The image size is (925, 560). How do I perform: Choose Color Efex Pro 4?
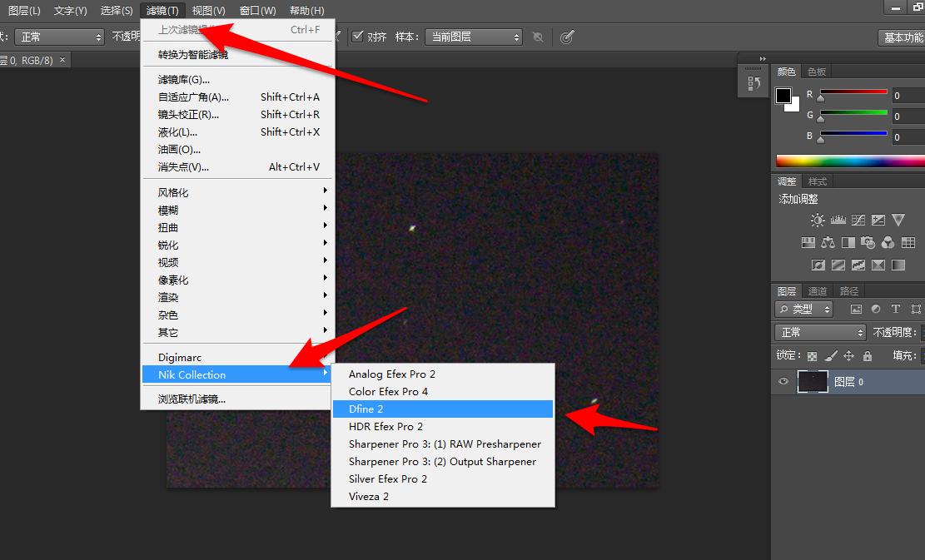(442, 391)
